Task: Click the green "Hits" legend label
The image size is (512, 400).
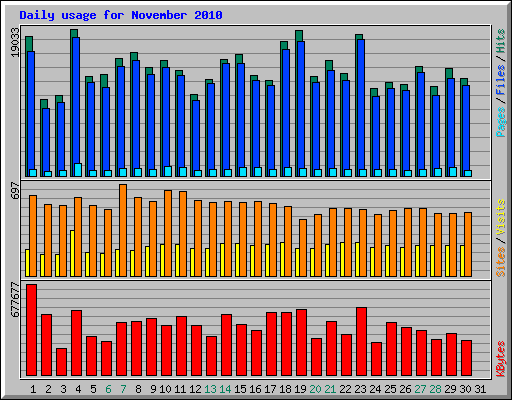Action: pyautogui.click(x=500, y=41)
